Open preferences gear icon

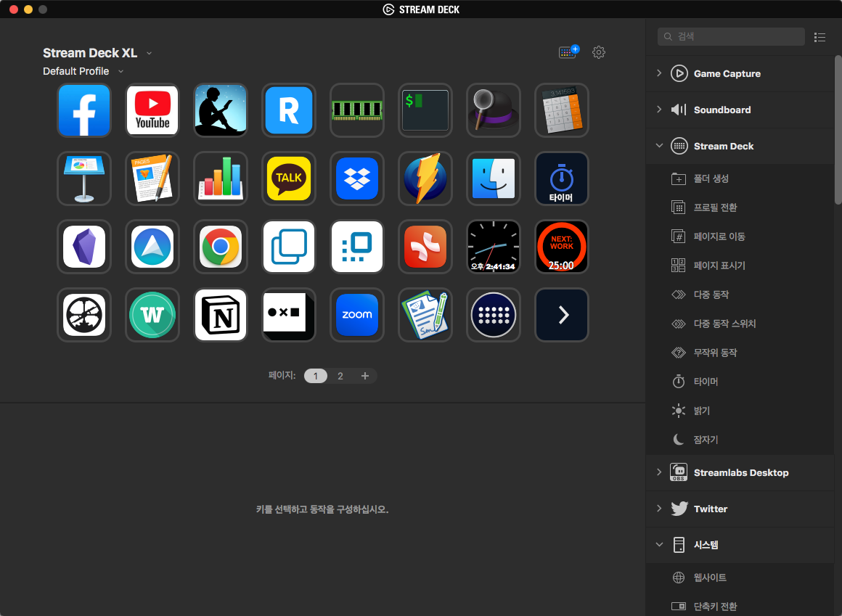(x=599, y=52)
